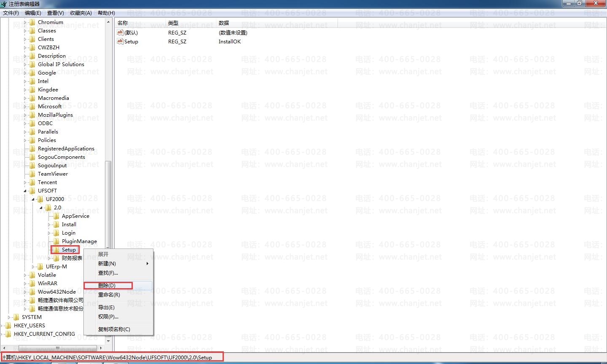607x364 pixels.
Task: Open the 帮助(H) menu
Action: coord(106,13)
